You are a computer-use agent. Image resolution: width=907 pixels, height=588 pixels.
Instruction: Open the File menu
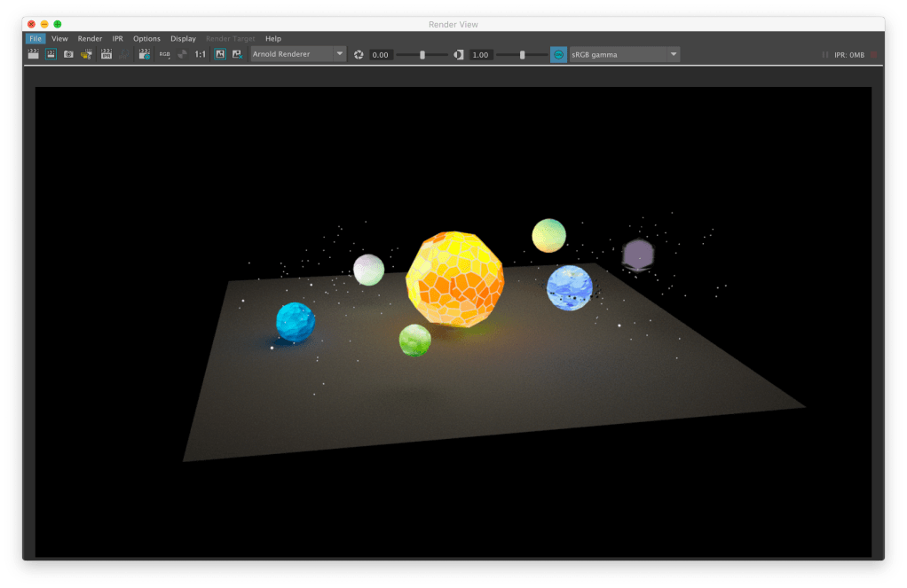[35, 39]
